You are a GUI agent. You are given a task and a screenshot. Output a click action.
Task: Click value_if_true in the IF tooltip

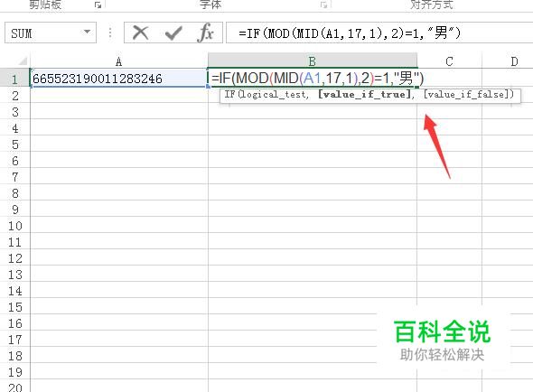click(365, 95)
